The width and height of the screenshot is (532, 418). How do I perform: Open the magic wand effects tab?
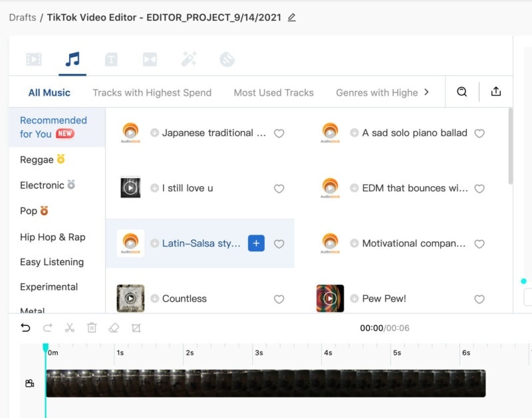coord(189,59)
